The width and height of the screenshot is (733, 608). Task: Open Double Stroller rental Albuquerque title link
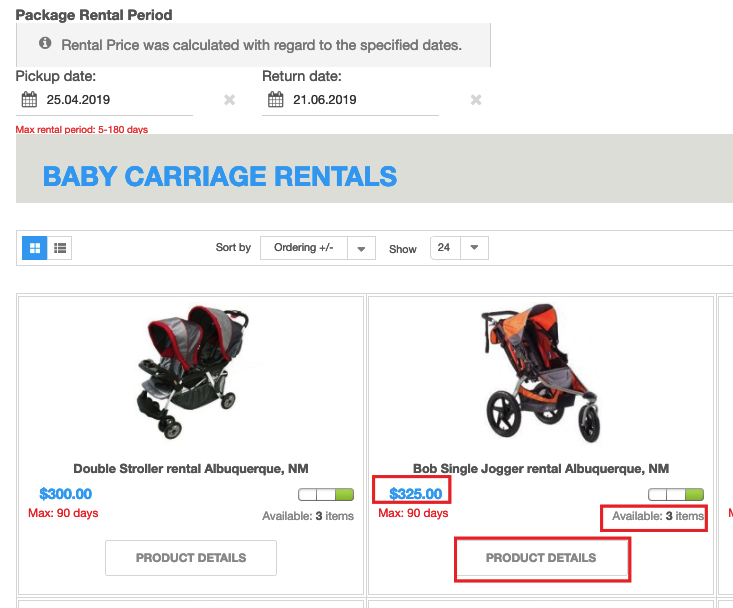click(191, 468)
